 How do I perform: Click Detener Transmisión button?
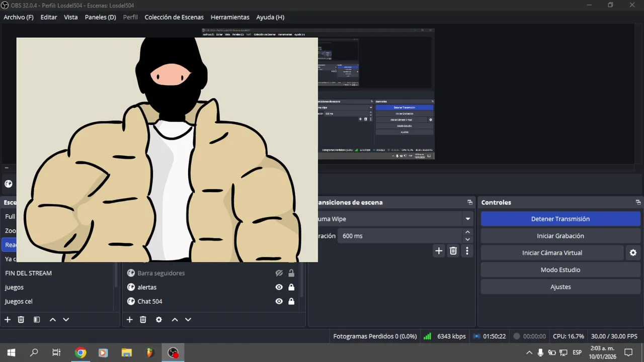click(x=560, y=219)
